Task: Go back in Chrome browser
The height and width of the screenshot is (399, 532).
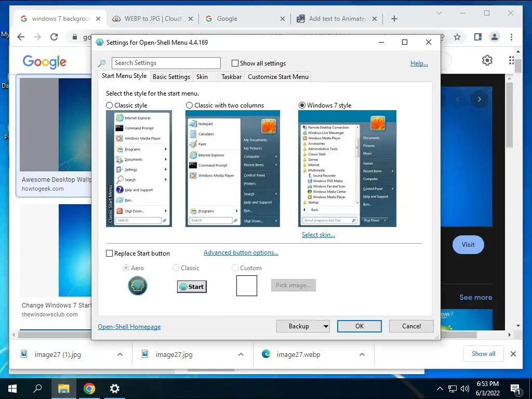Action: pyautogui.click(x=21, y=37)
